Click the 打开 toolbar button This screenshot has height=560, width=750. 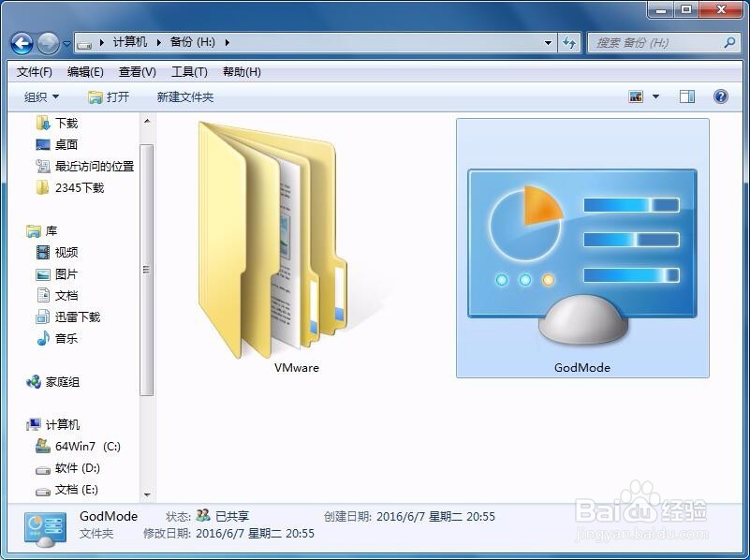pos(109,96)
